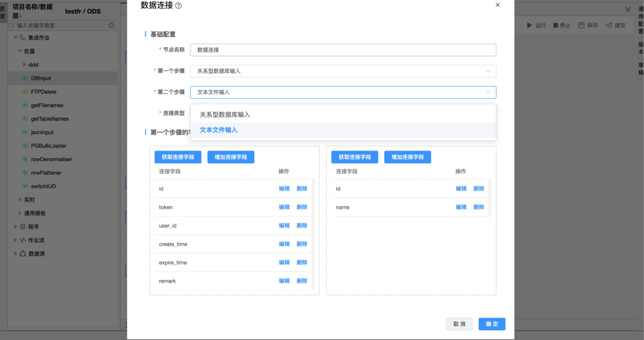Click the help icon beside 数据连接 title
The height and width of the screenshot is (340, 644).
click(178, 6)
